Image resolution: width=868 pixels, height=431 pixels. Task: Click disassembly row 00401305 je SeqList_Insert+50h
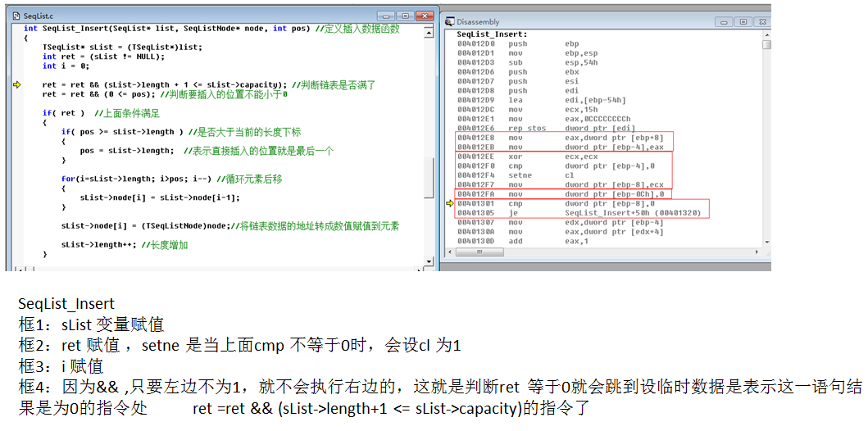579,213
